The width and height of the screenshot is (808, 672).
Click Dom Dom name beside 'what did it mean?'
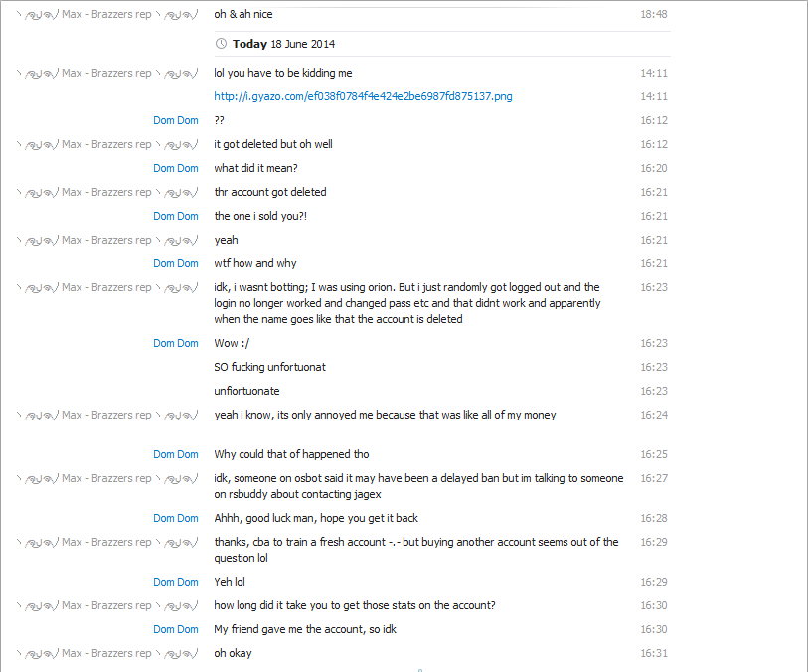tap(176, 168)
